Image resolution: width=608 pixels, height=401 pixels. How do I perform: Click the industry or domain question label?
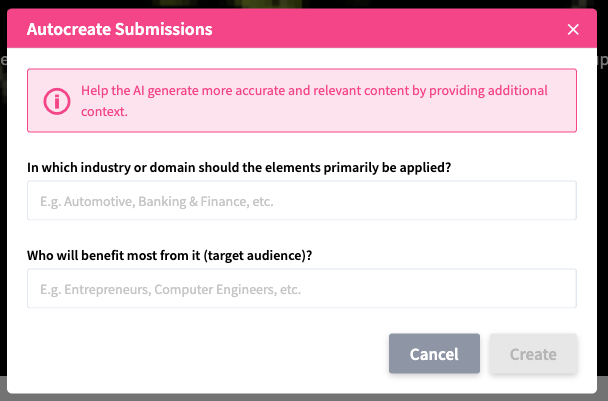click(x=239, y=166)
